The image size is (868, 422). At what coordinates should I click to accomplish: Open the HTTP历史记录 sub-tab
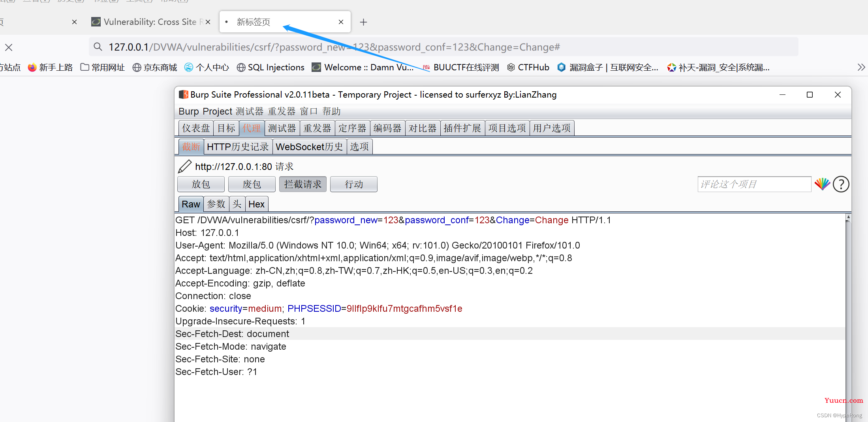coord(238,147)
